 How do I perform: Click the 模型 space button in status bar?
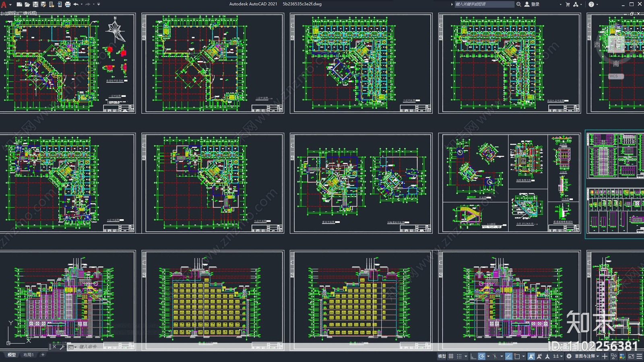click(x=442, y=356)
